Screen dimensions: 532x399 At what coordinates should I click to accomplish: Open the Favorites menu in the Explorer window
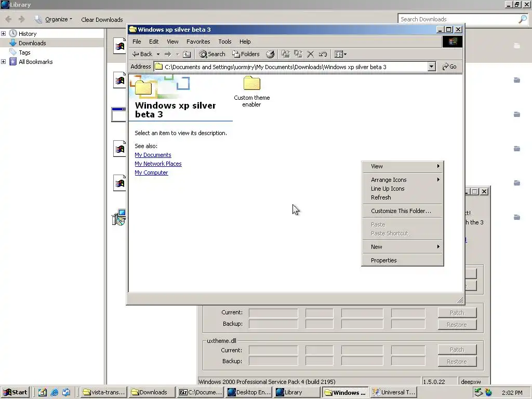pyautogui.click(x=198, y=42)
